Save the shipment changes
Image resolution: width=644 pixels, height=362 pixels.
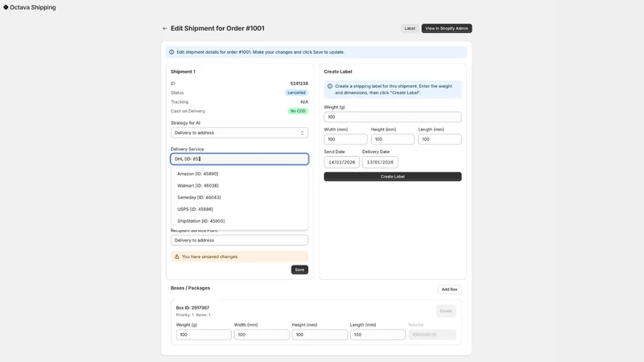(299, 269)
